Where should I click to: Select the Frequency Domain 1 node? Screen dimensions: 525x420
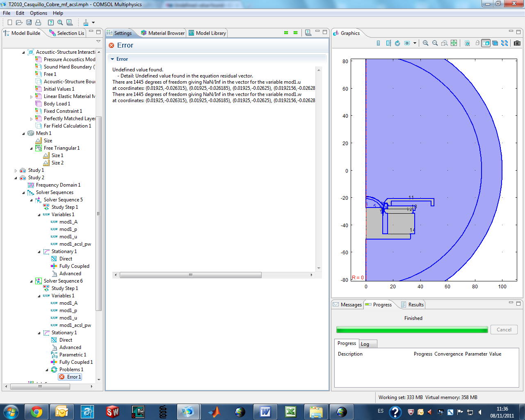(x=54, y=185)
